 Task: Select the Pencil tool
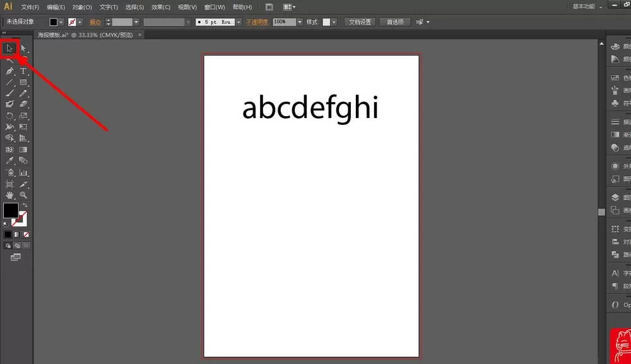pos(23,93)
